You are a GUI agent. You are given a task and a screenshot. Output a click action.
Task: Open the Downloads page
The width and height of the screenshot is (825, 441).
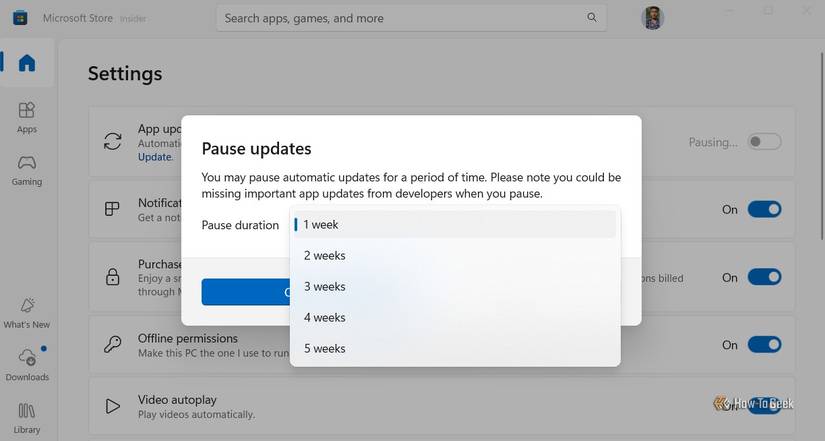(x=27, y=364)
